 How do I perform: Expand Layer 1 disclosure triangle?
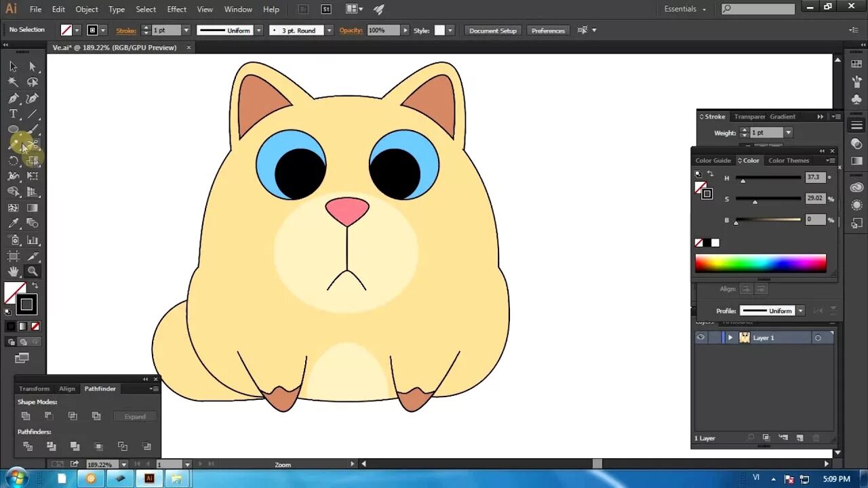click(730, 338)
